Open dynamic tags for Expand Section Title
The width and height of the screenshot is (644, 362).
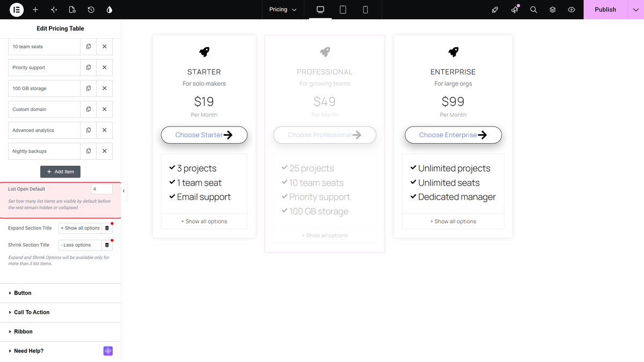coord(107,228)
